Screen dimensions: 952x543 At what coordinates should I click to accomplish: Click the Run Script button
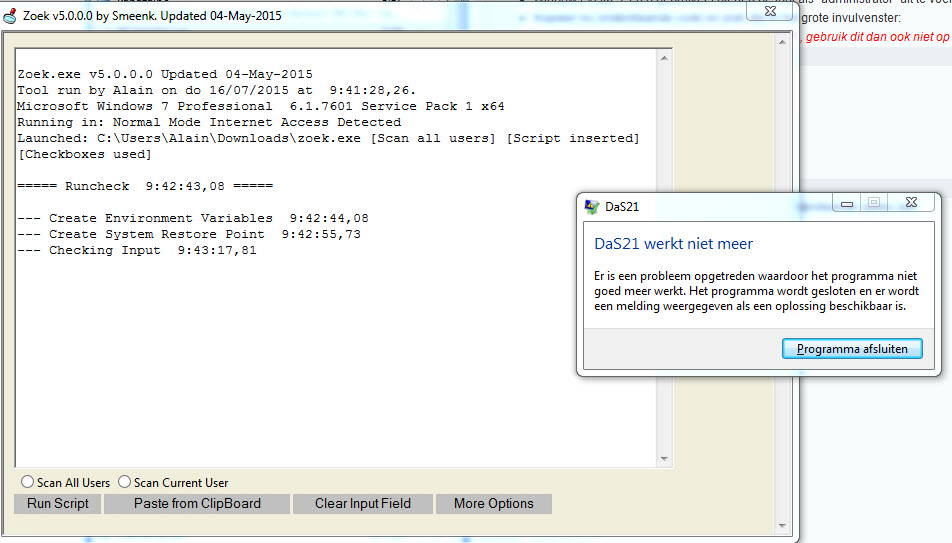click(x=58, y=504)
